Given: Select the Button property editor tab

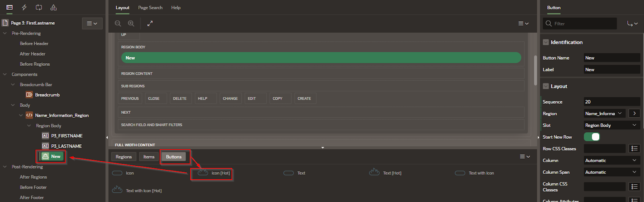Looking at the screenshot, I should click(554, 8).
